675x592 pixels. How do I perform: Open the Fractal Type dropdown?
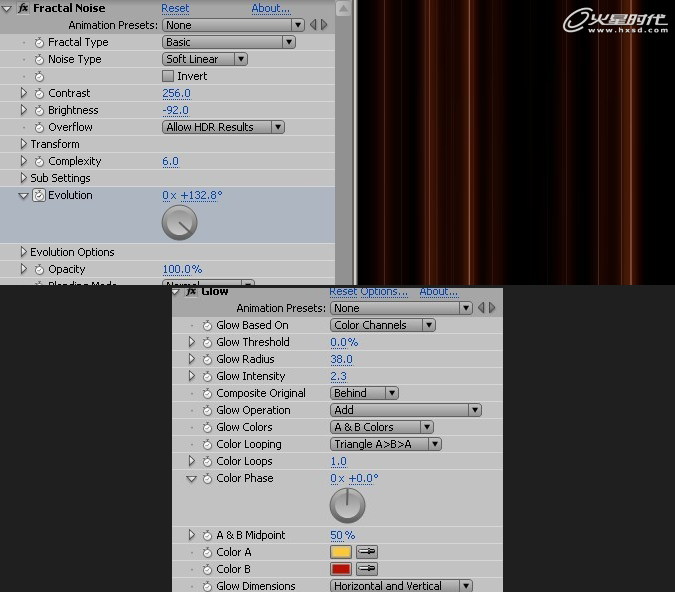(x=229, y=42)
